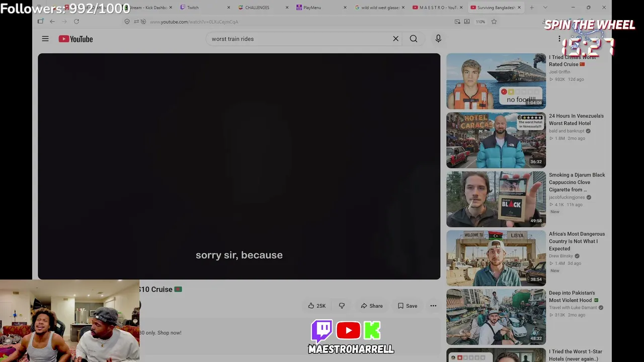The image size is (644, 362).
Task: Open the Hotel Caracas video thumbnail
Action: tap(496, 140)
